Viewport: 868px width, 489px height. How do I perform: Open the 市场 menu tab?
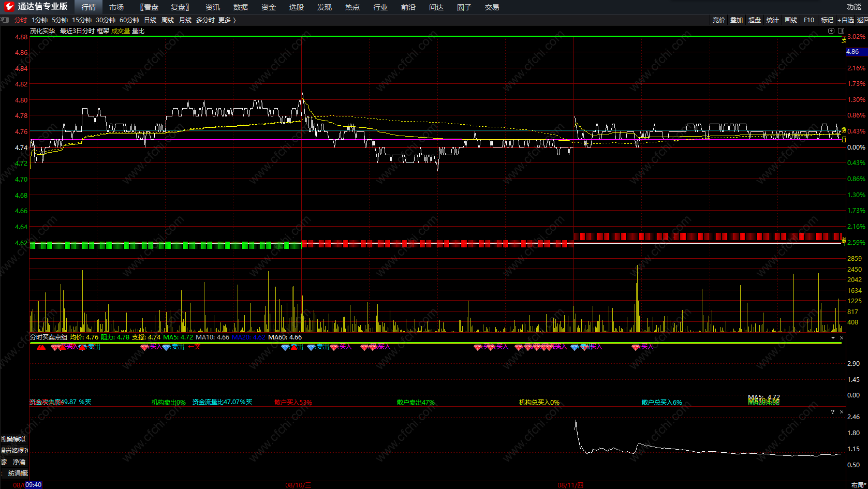(x=116, y=7)
